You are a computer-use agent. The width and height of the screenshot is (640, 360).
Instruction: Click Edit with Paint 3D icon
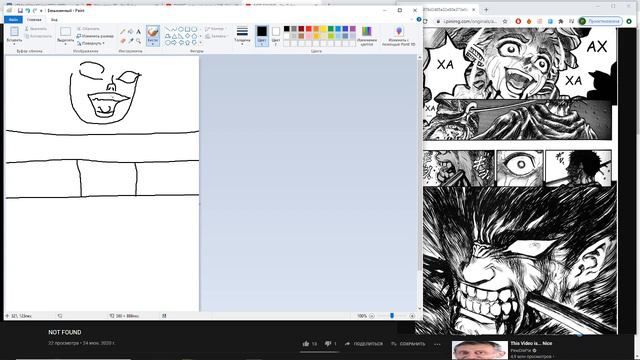point(399,31)
